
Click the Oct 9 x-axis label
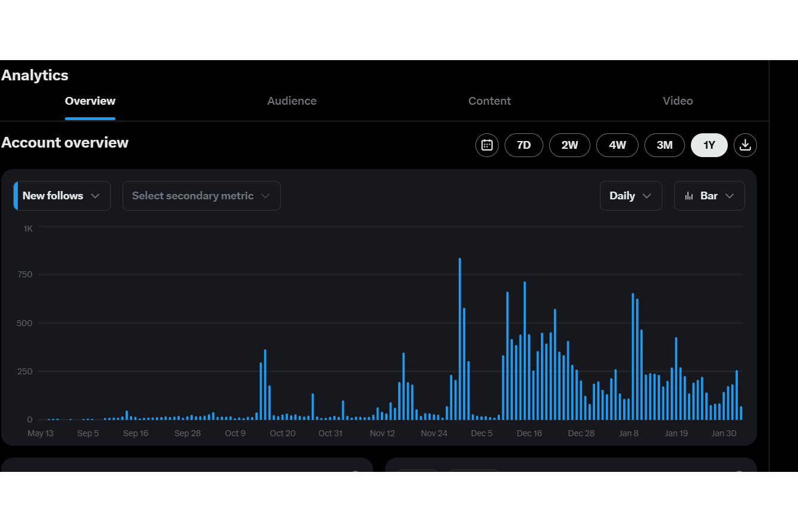tap(235, 433)
